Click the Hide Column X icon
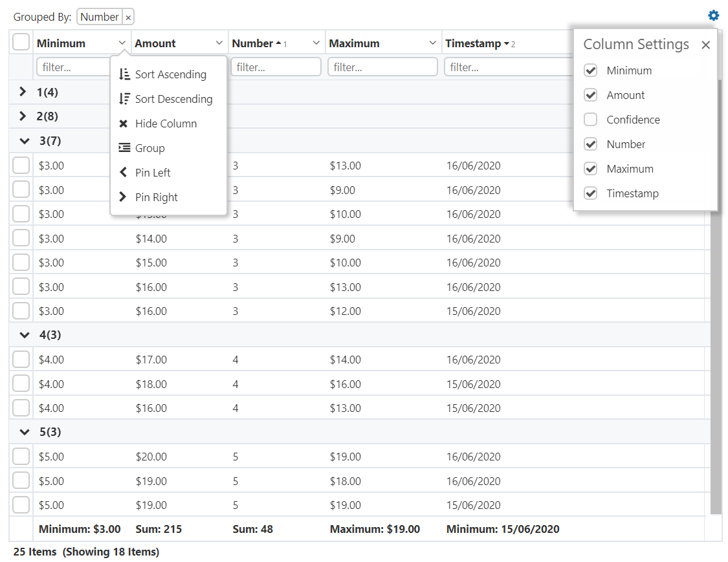The height and width of the screenshot is (562, 728). coord(124,124)
